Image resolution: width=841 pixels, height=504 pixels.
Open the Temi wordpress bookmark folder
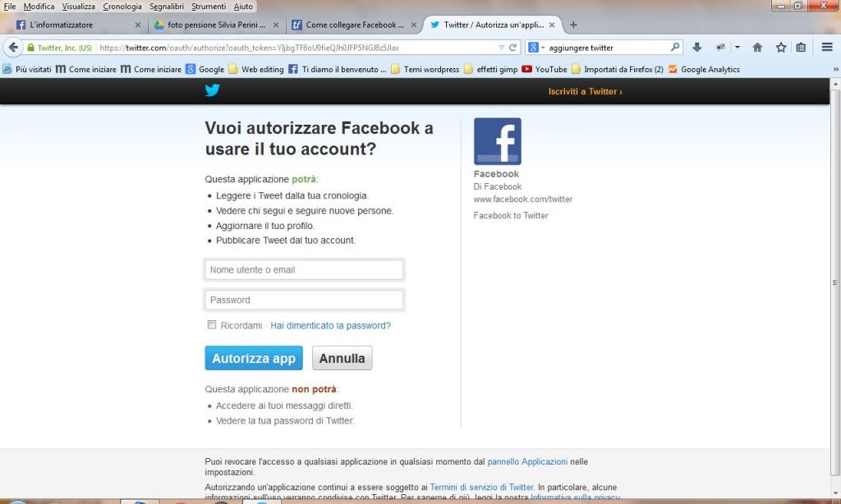click(425, 69)
